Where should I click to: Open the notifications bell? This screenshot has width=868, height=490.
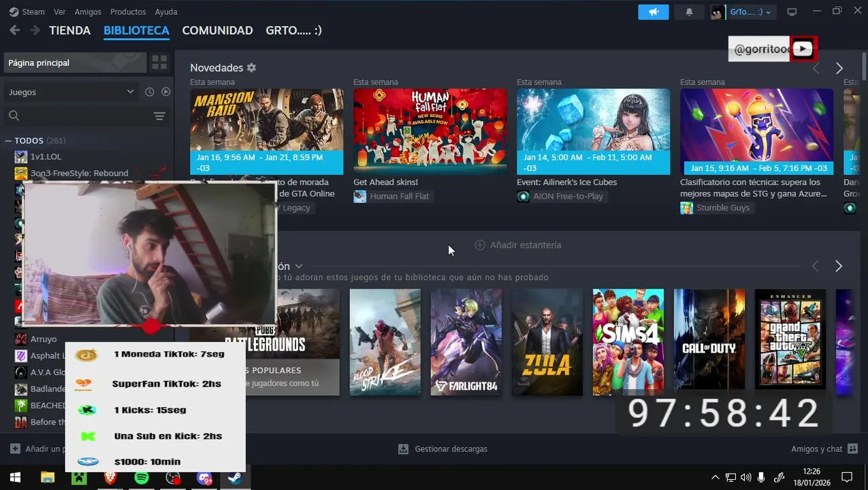pos(689,12)
